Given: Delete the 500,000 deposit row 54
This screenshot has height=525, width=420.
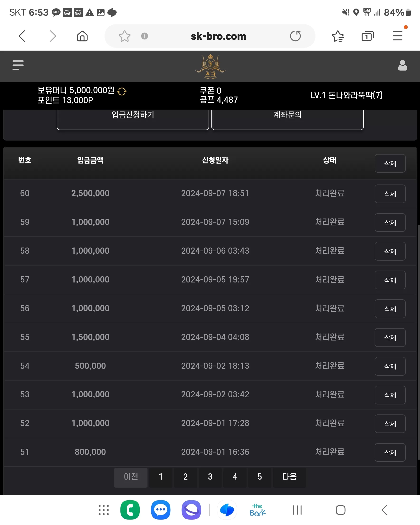Looking at the screenshot, I should coord(390,366).
